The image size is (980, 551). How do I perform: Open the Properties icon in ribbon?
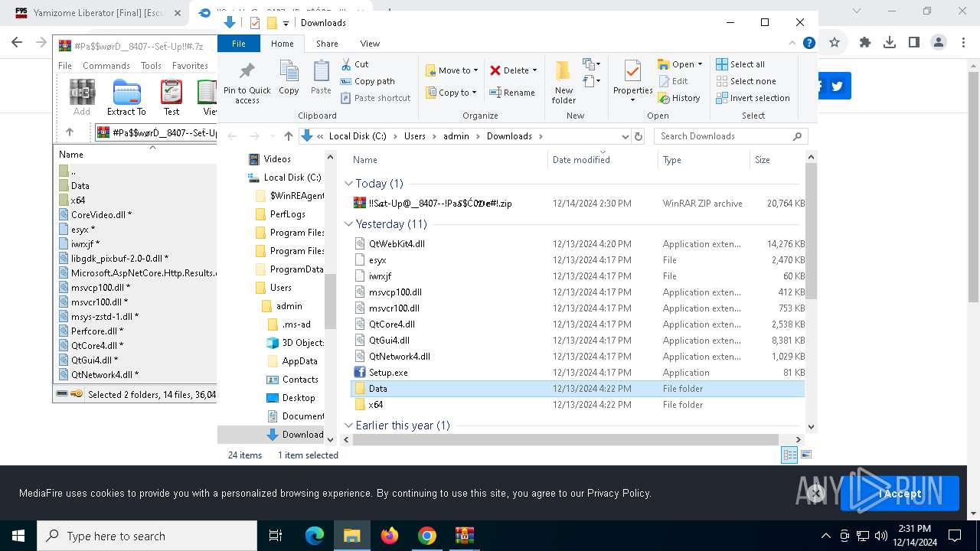click(632, 81)
